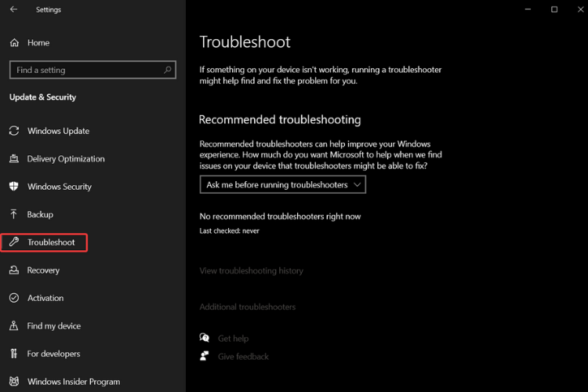Click the Windows Update refresh icon
This screenshot has height=392, width=588.
pyautogui.click(x=14, y=131)
